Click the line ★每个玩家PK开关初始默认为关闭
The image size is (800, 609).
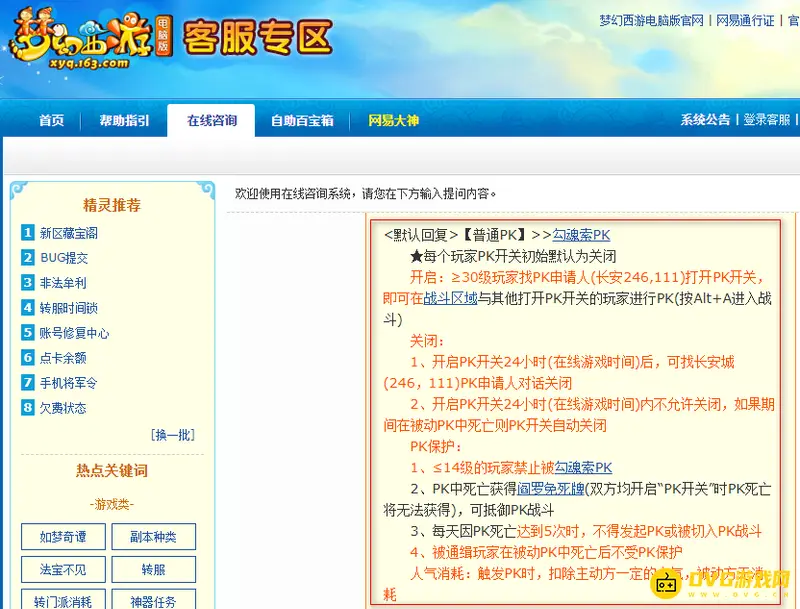512,256
